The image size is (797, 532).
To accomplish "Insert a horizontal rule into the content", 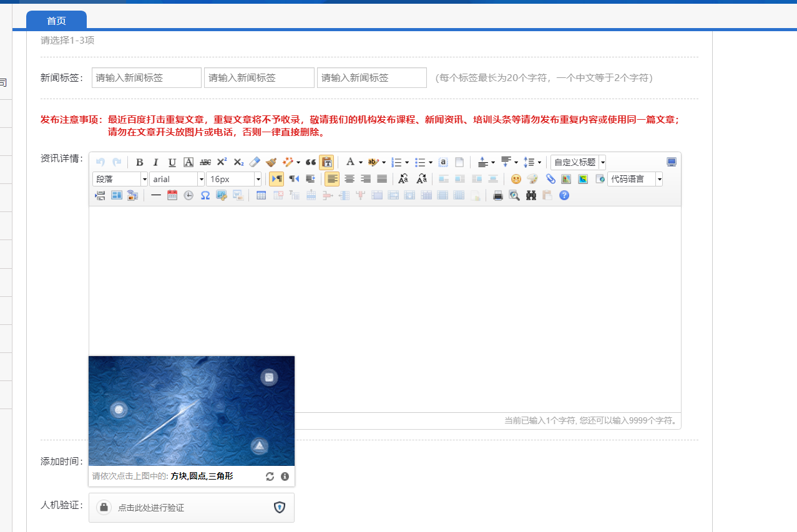I will pos(156,195).
